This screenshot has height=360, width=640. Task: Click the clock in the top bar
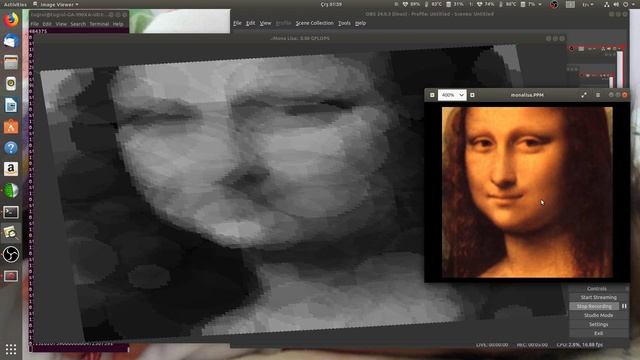331,4
